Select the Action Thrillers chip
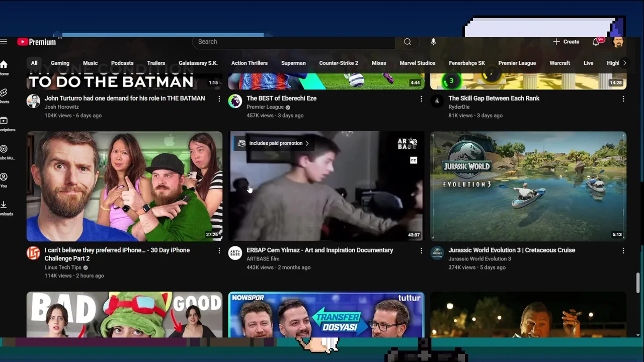Viewport: 644px width, 362px height. [x=250, y=63]
